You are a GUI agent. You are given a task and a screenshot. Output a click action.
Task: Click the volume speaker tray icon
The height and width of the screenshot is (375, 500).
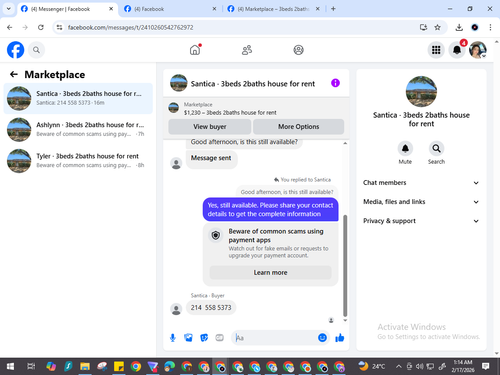point(419,366)
